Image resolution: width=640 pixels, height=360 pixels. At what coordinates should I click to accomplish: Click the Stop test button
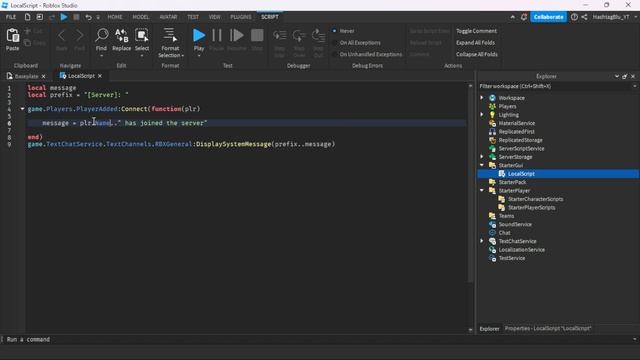[257, 36]
